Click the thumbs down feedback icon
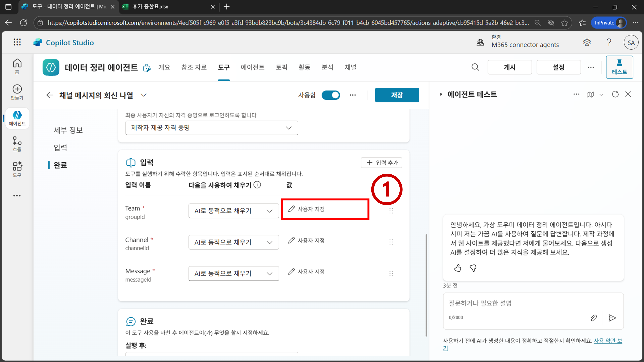The width and height of the screenshot is (644, 362). point(473,268)
